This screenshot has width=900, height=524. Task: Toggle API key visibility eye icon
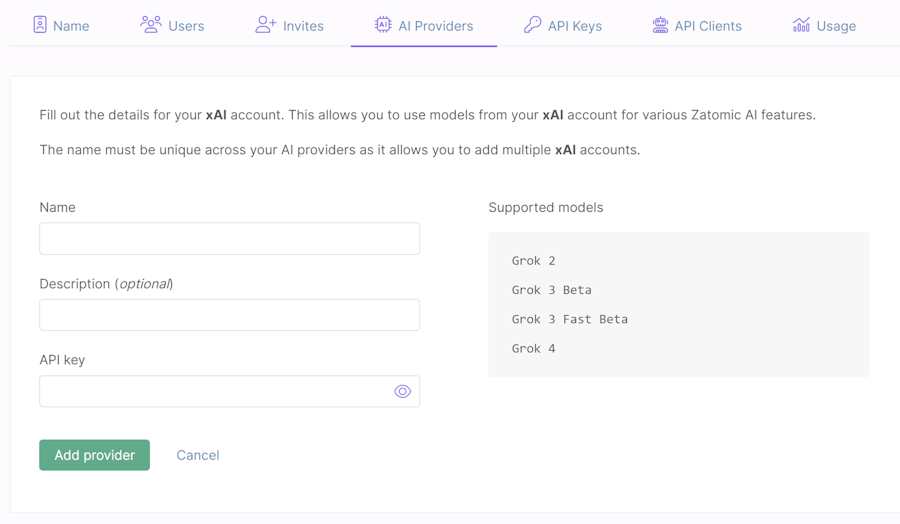coord(402,391)
